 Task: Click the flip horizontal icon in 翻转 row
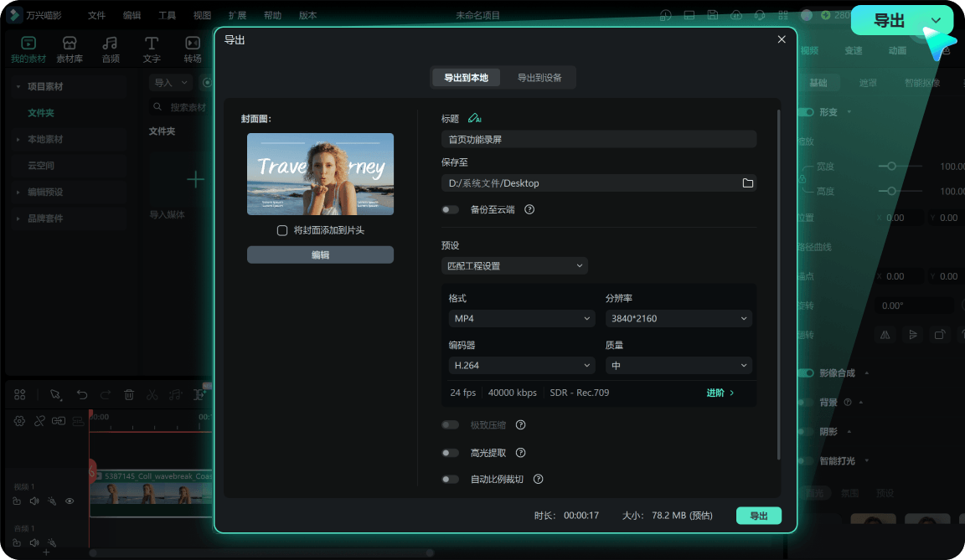[885, 335]
